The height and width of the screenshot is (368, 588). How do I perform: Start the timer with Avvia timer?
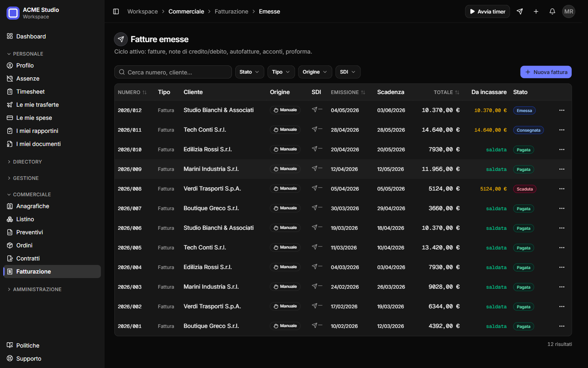tap(488, 11)
